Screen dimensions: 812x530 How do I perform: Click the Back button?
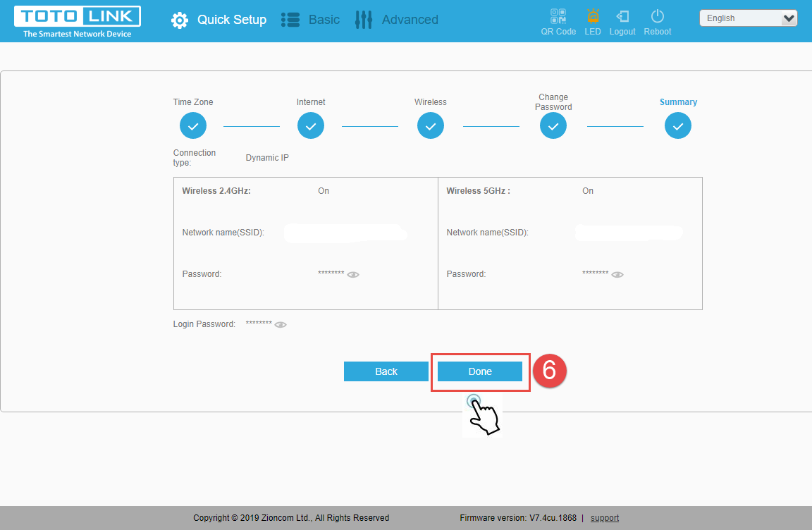(x=386, y=371)
